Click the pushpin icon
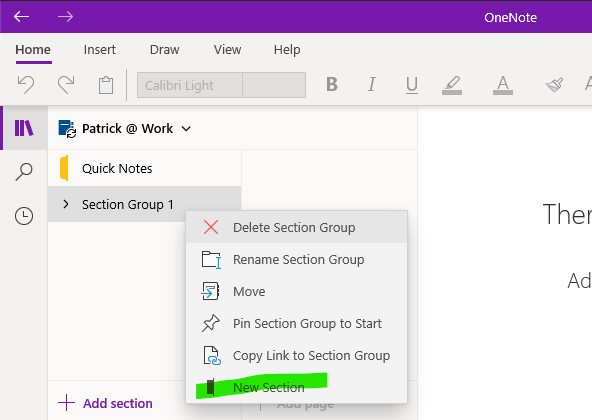This screenshot has width=592, height=420. pos(211,323)
